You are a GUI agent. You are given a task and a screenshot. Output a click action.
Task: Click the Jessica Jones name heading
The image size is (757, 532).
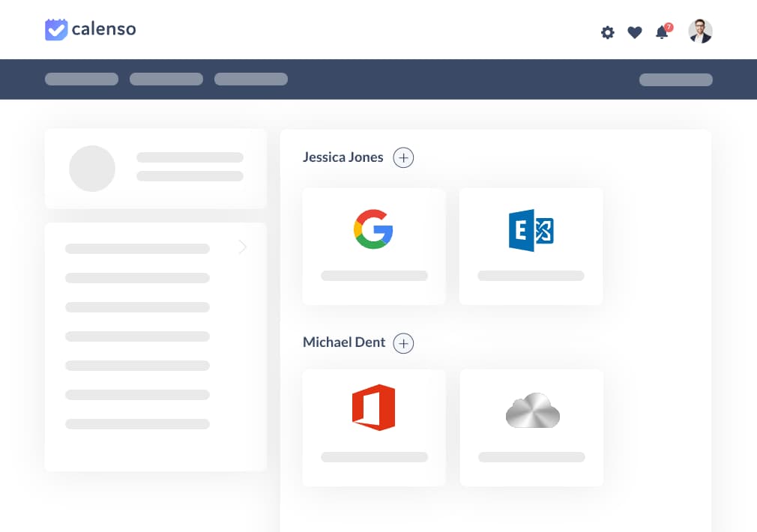(343, 157)
